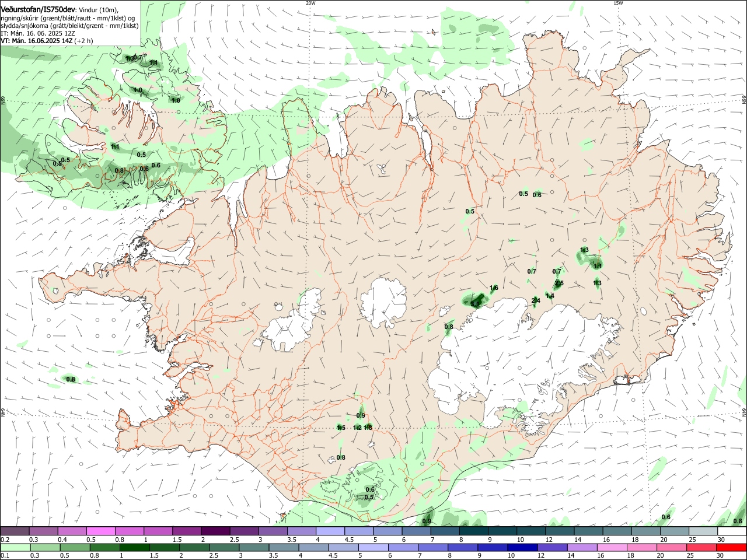Screen dimensions: 747x560
Task: Click the 1.2 precipitation value on the map
Action: 358,428
